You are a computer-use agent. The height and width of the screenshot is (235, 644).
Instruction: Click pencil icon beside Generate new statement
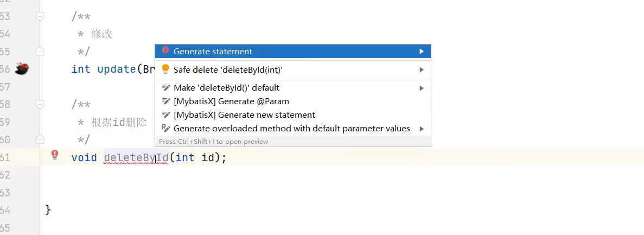[166, 115]
